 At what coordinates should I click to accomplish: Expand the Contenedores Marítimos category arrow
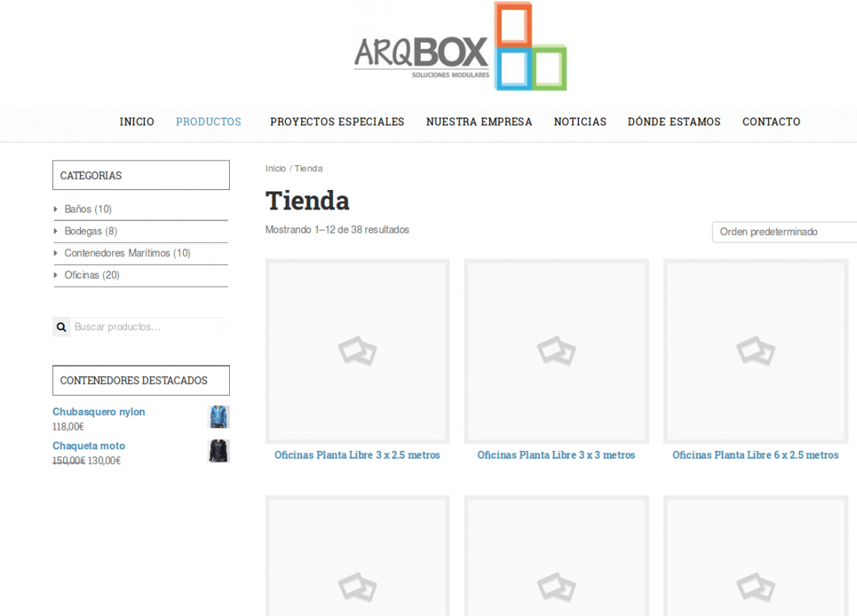56,253
